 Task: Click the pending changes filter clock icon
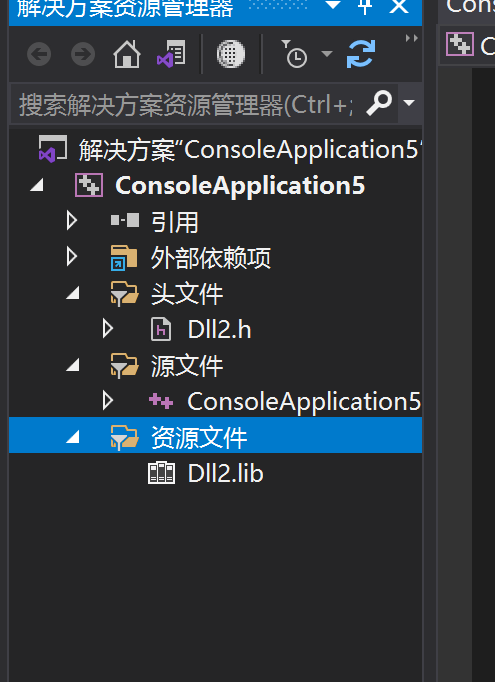click(x=294, y=54)
